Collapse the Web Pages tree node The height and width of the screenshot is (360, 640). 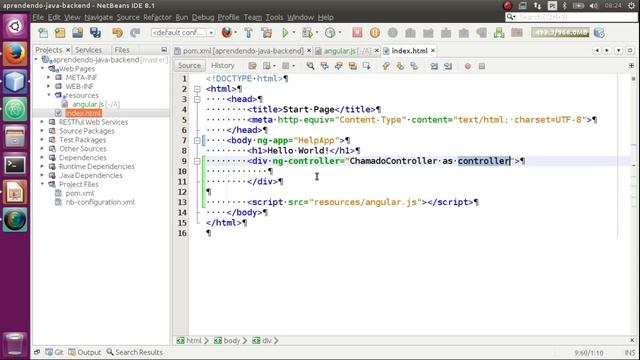42,69
